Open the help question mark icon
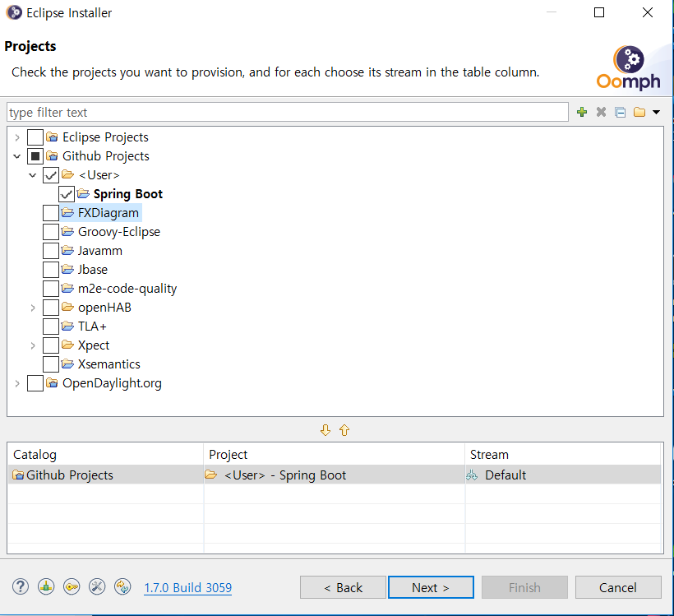674x616 pixels. [21, 586]
